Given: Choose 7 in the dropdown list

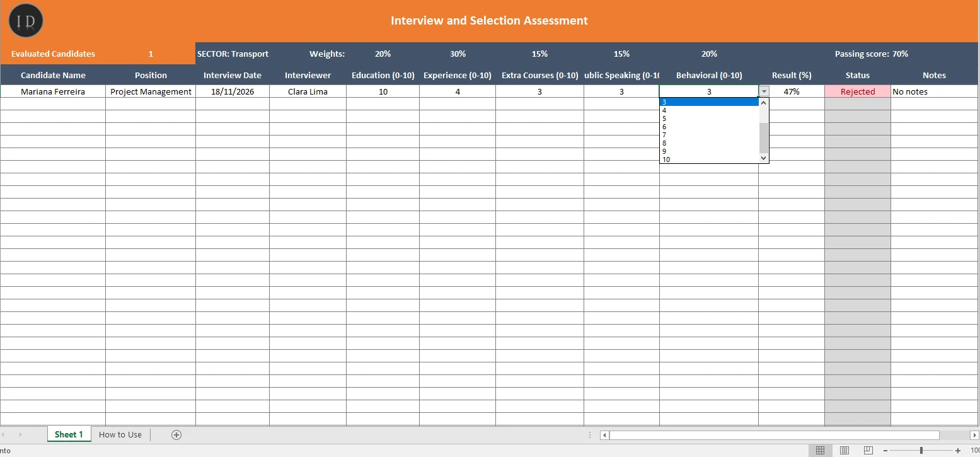Looking at the screenshot, I should coord(709,135).
